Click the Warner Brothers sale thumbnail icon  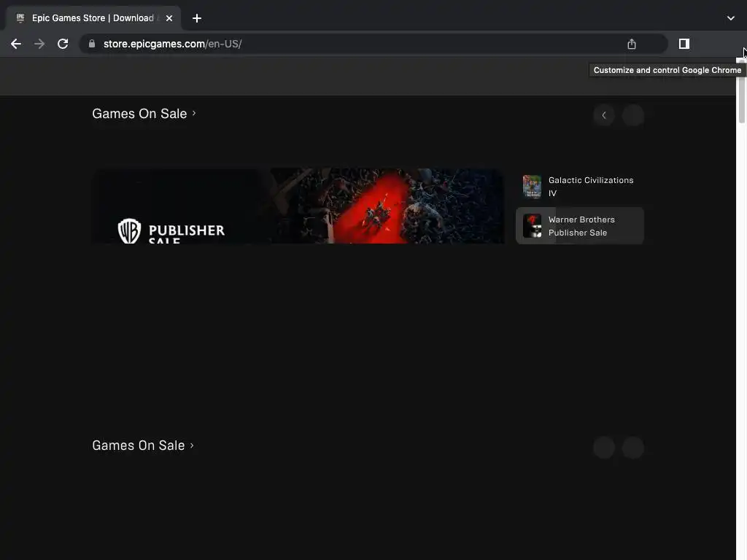point(532,226)
